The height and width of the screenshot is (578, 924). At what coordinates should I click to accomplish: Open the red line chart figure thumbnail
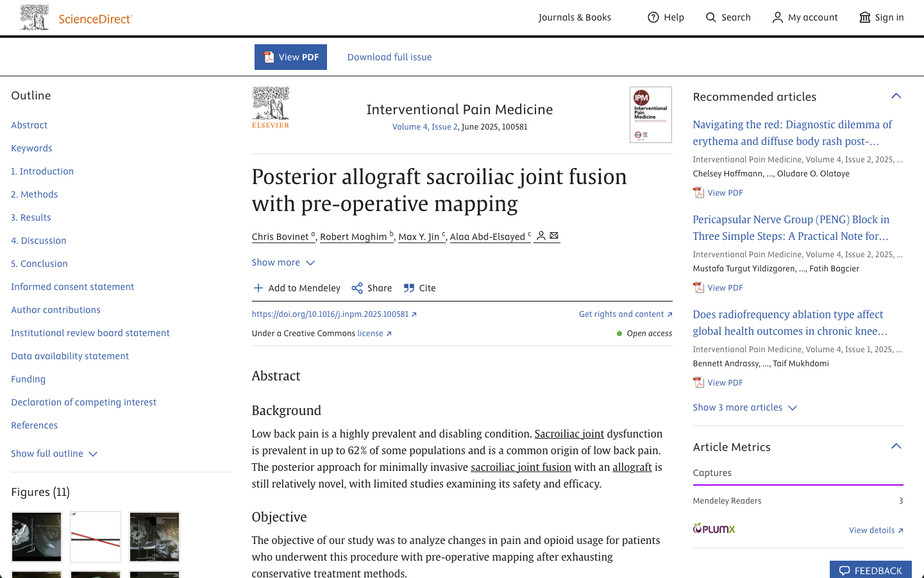(96, 537)
